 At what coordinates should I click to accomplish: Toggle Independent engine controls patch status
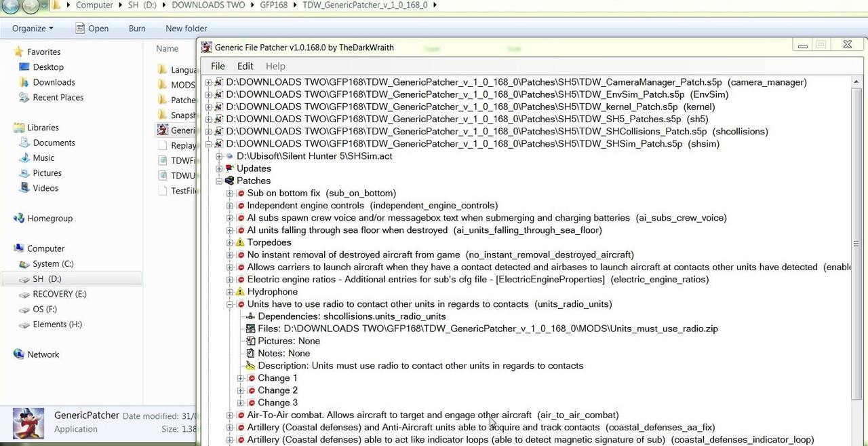coord(240,206)
